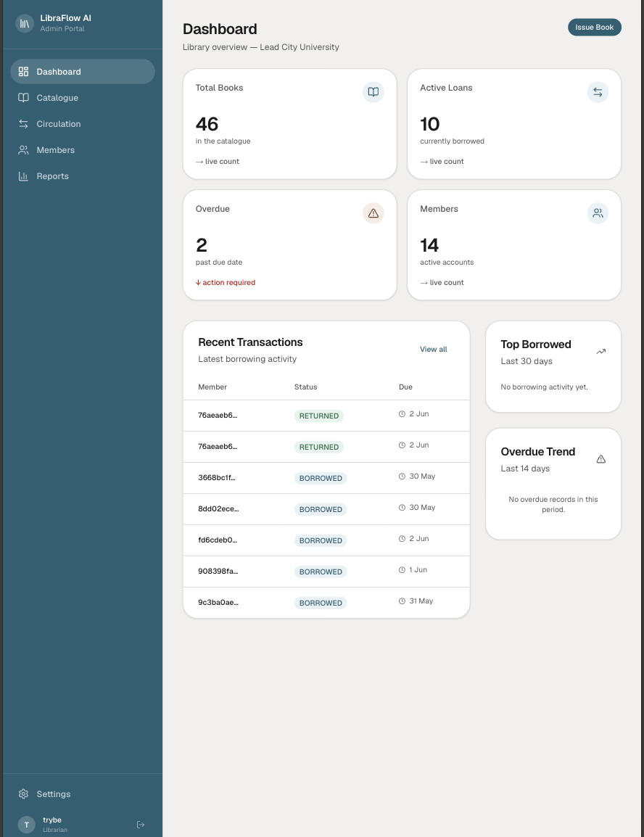Select member 3668bc1f… in transactions
The image size is (644, 837).
tap(217, 478)
